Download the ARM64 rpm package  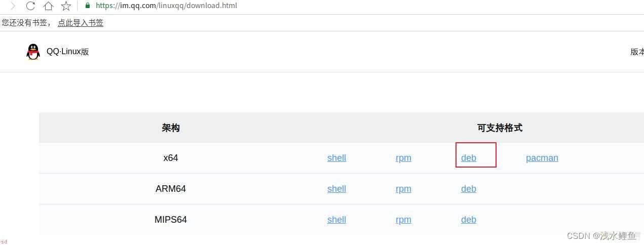click(403, 189)
